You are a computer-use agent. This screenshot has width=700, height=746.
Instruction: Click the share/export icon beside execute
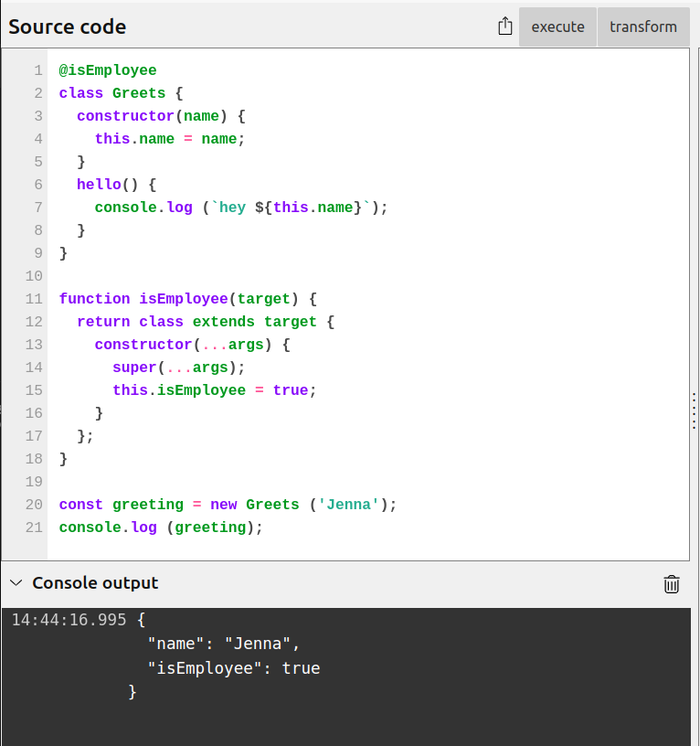click(505, 27)
